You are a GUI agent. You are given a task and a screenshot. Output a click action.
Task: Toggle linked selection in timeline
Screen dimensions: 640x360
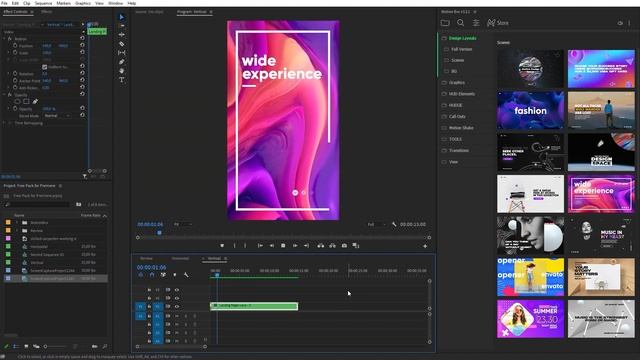(x=163, y=275)
